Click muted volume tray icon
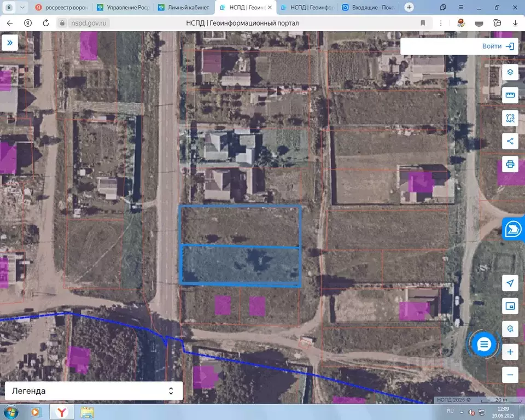Screen dimensions: 525x420 pos(471,412)
